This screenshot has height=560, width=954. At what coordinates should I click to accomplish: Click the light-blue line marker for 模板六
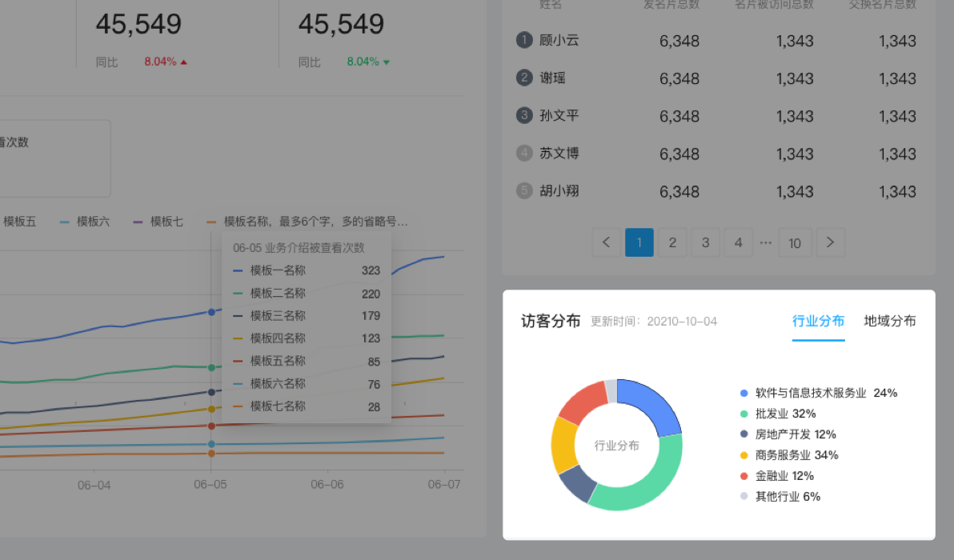coord(65,222)
